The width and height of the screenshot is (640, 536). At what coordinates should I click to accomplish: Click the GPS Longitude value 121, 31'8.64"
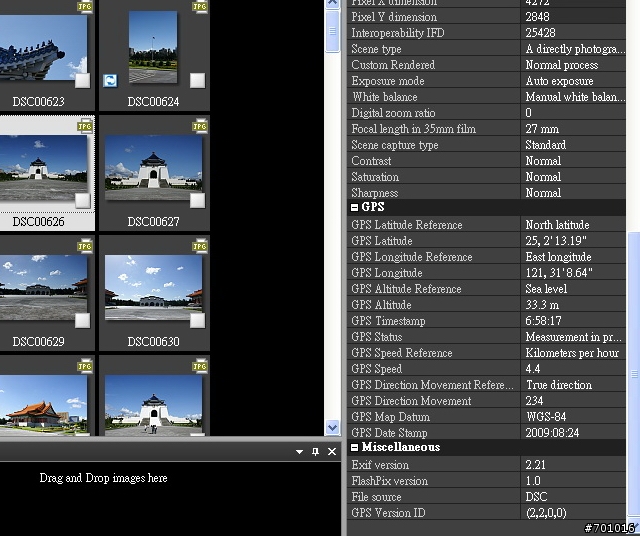click(x=559, y=273)
